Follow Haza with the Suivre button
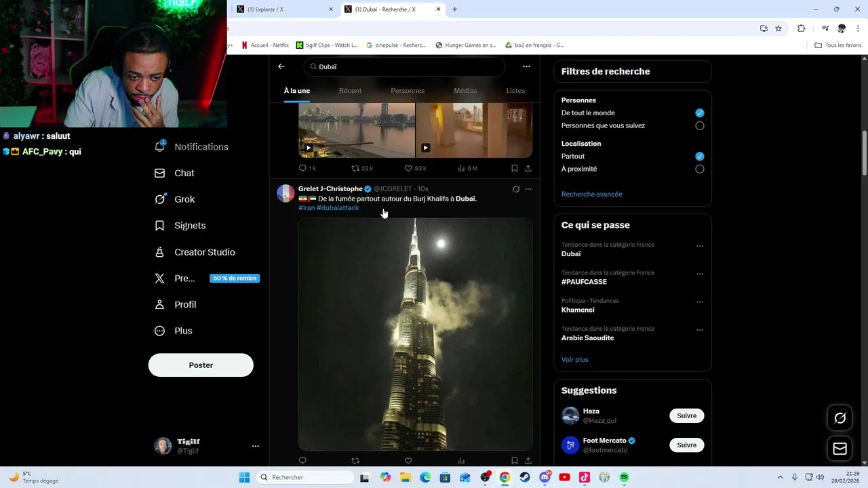Viewport: 868px width, 488px height. click(686, 416)
